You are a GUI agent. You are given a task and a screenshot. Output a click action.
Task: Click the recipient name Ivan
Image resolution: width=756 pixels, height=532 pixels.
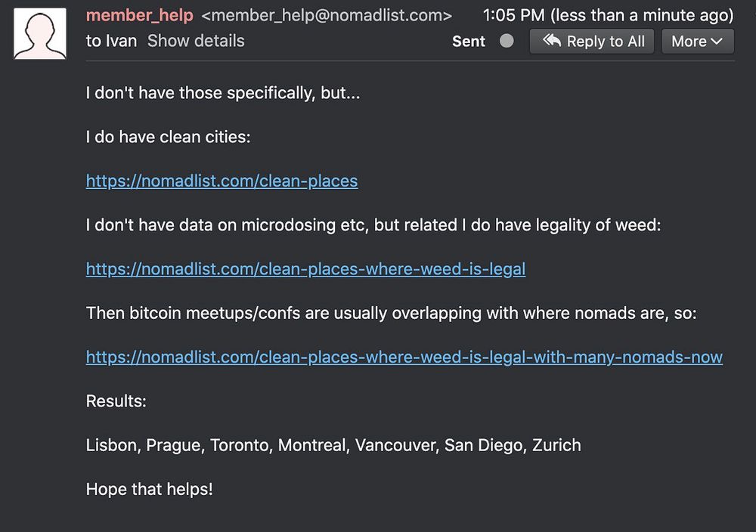120,41
